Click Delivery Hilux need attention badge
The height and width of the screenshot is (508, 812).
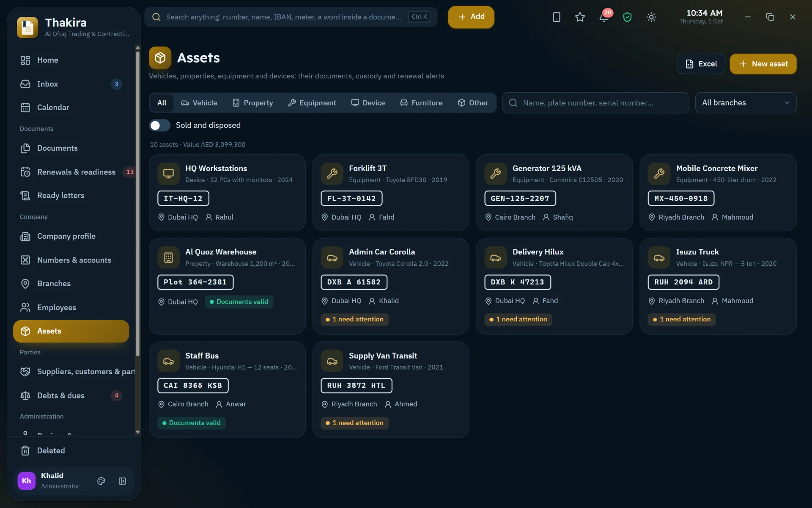coord(518,319)
